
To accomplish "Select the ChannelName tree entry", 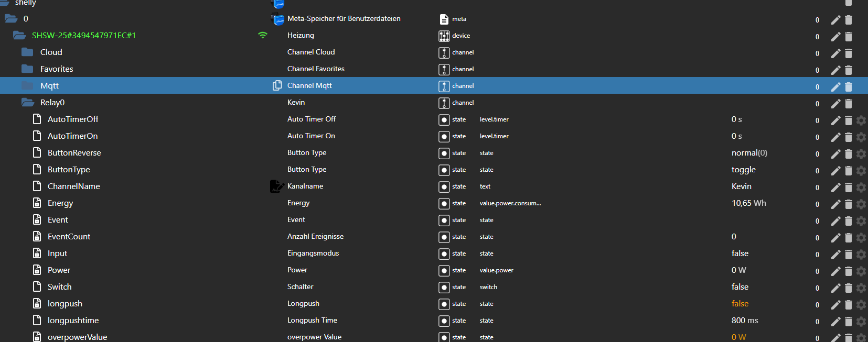I will pos(73,186).
